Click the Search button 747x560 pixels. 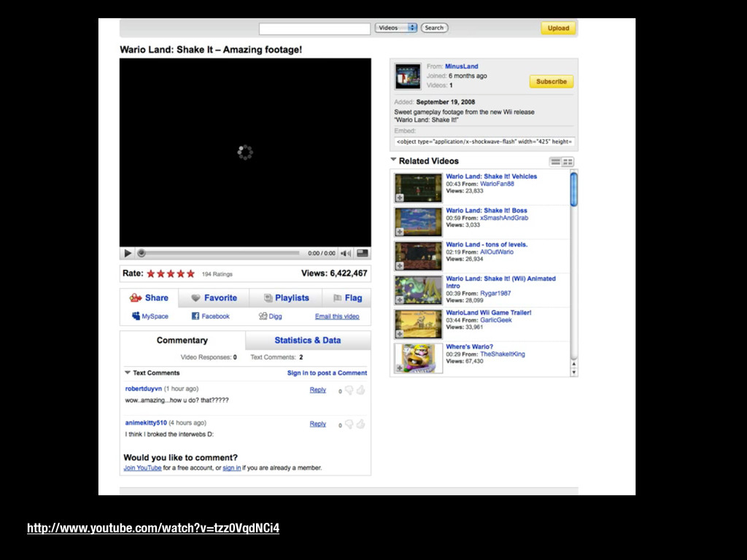coord(434,28)
